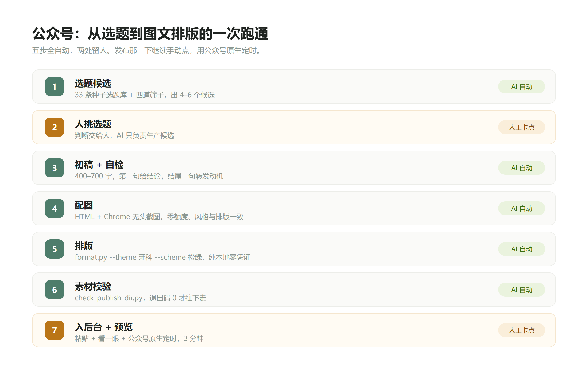Click the AI 自动 tag on 排版 row

[521, 249]
